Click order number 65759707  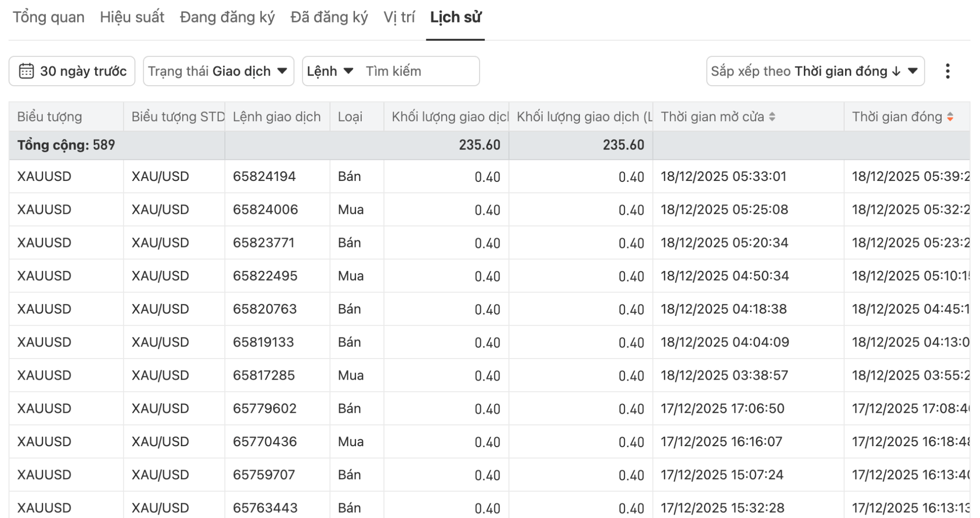pyautogui.click(x=264, y=474)
